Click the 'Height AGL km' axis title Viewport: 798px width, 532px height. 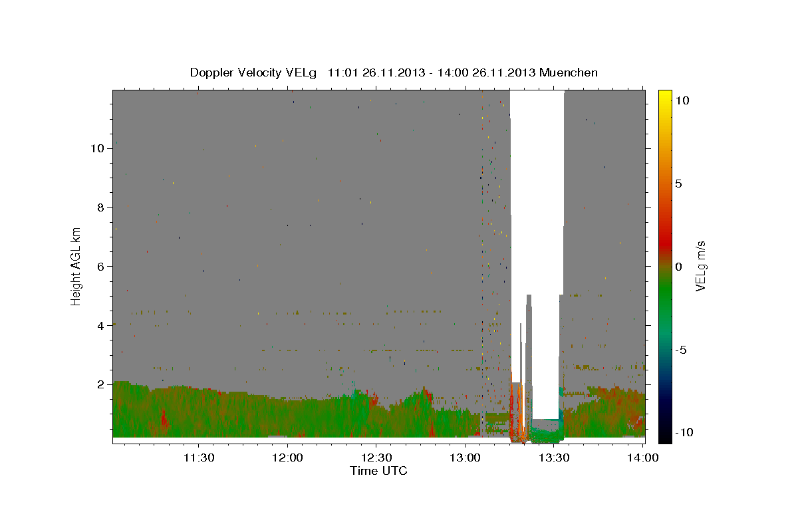76,266
